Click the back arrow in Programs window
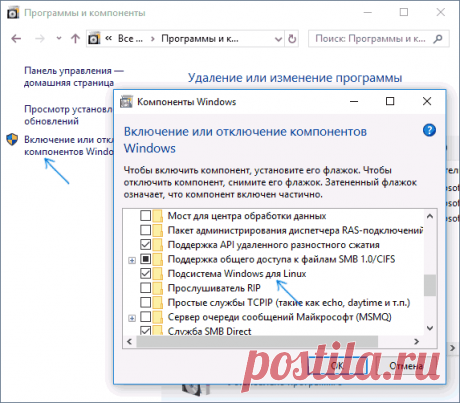 (16, 39)
